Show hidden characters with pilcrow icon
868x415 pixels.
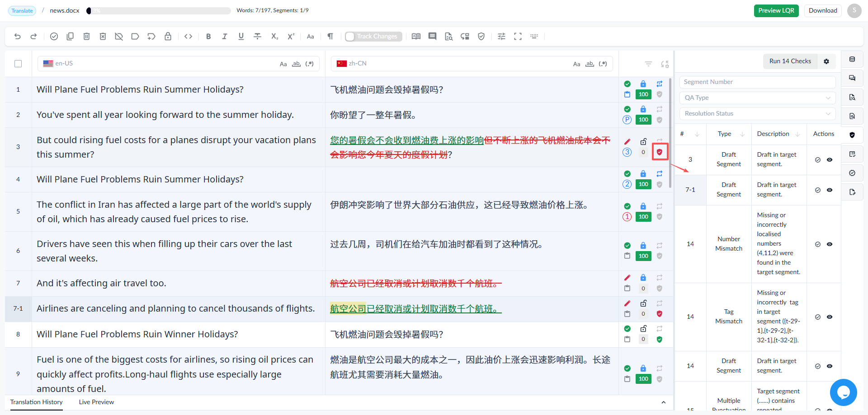[330, 37]
